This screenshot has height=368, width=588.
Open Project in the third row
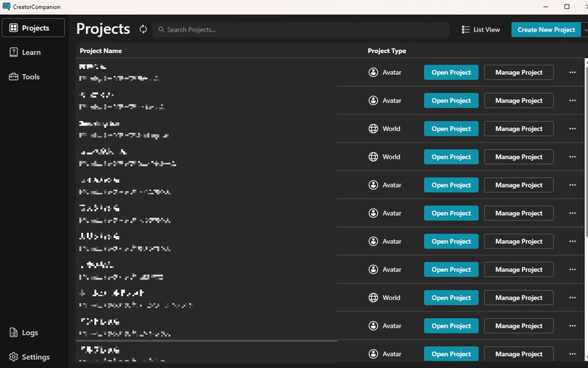pyautogui.click(x=451, y=129)
